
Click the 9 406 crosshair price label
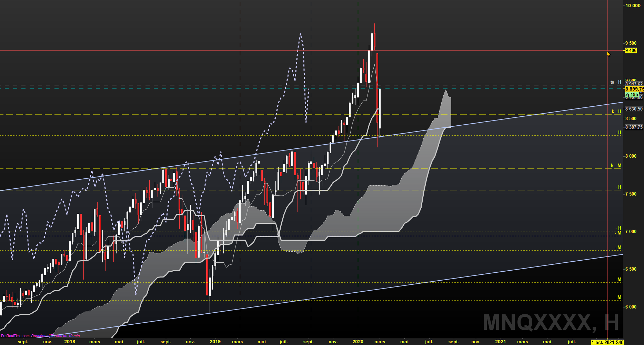631,50
